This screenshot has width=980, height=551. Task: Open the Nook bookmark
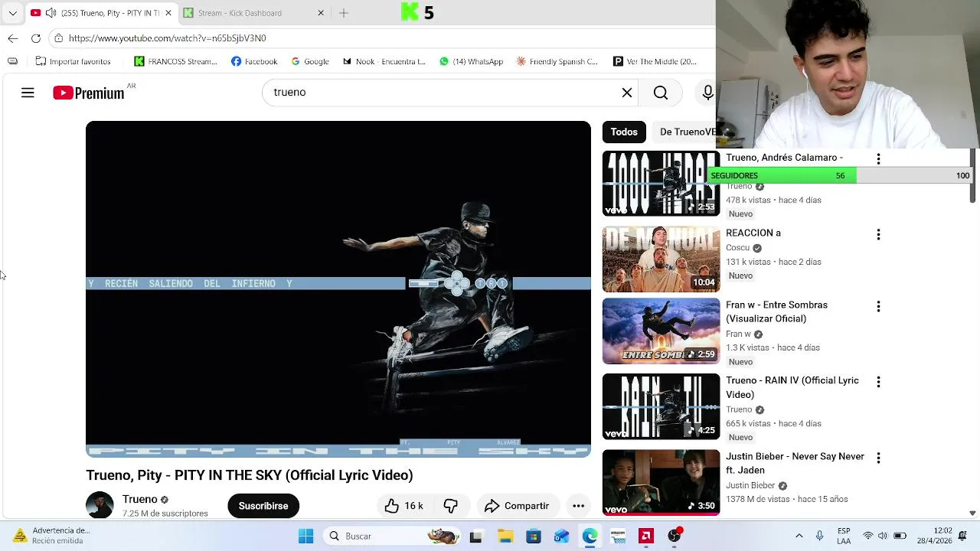(x=384, y=61)
